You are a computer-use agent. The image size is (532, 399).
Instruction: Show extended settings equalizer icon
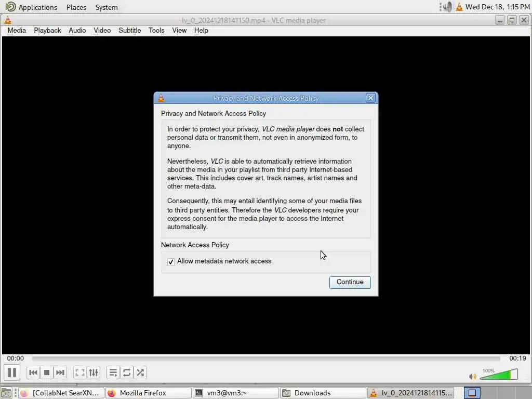[94, 373]
